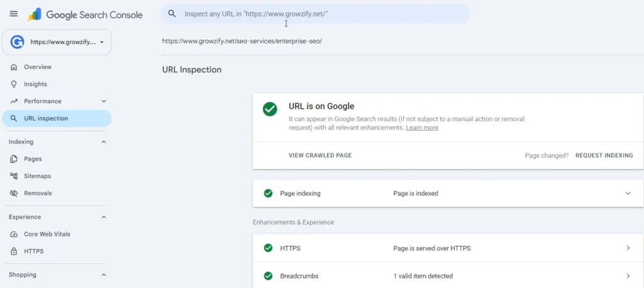Collapse the Indexing section

point(104,141)
